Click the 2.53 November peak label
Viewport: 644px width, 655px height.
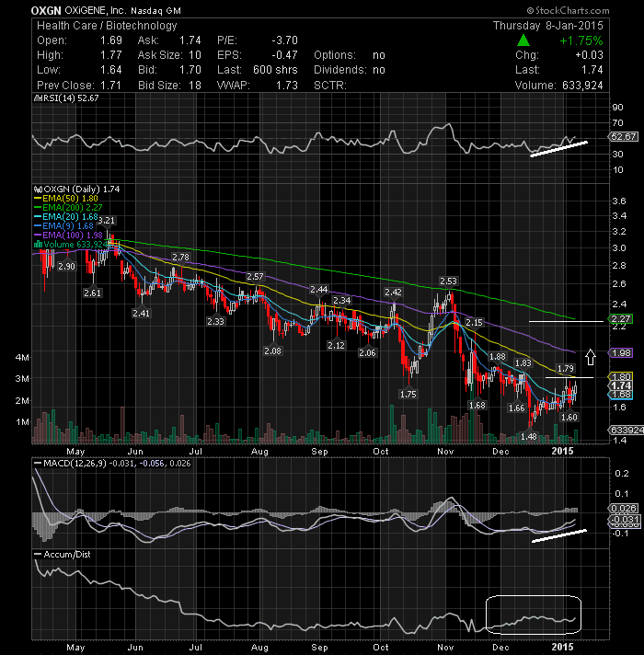448,281
